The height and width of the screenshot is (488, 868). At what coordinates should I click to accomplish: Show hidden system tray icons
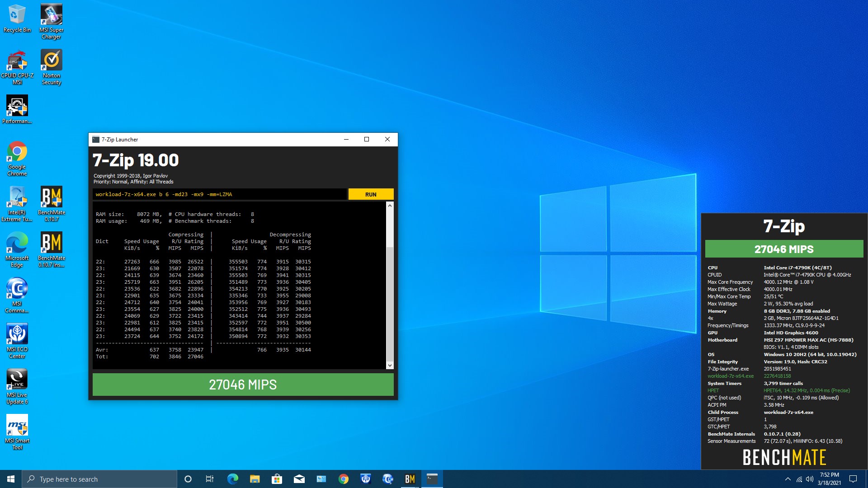[x=788, y=479]
